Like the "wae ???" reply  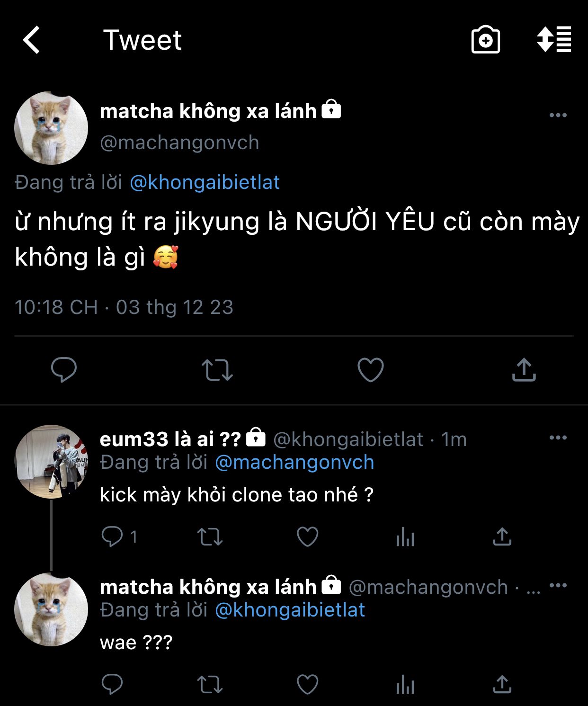[307, 685]
